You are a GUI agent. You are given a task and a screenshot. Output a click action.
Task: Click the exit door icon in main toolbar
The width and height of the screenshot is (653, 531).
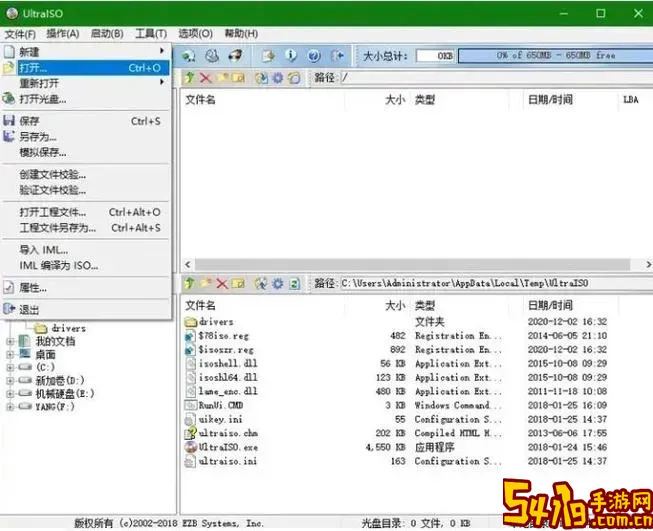pyautogui.click(x=337, y=55)
